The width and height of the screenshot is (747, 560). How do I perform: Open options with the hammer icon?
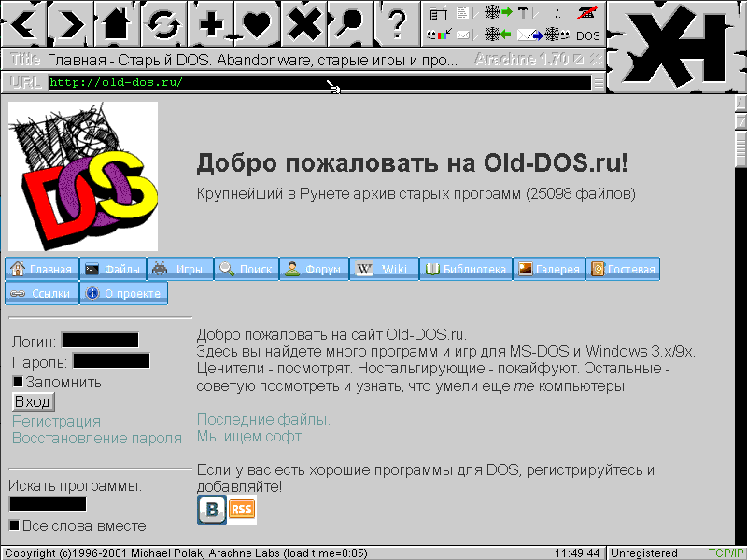(x=524, y=13)
